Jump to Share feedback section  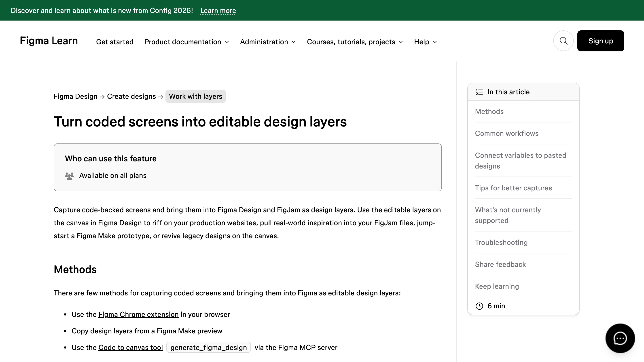tap(500, 264)
